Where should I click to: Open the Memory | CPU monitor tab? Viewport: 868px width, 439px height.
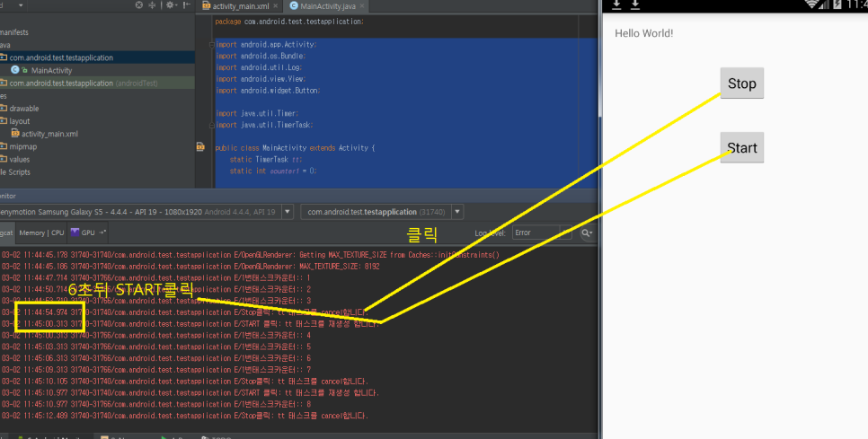41,233
